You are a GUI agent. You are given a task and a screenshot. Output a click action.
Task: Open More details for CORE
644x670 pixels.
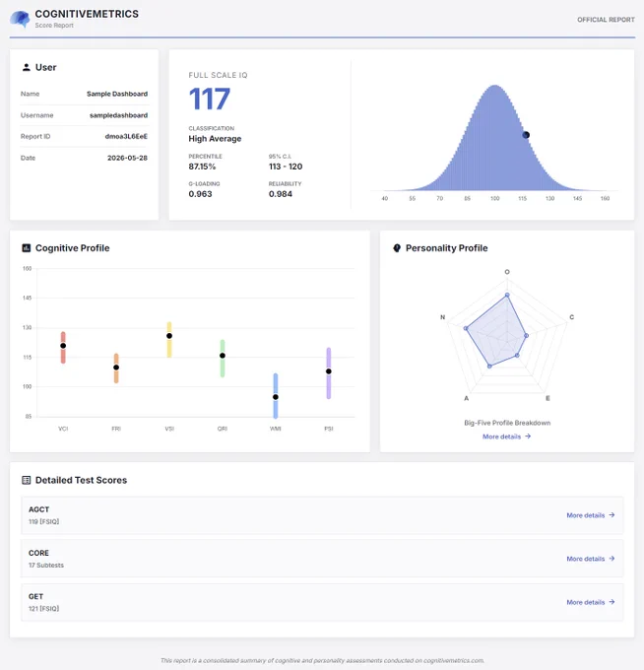(x=591, y=559)
